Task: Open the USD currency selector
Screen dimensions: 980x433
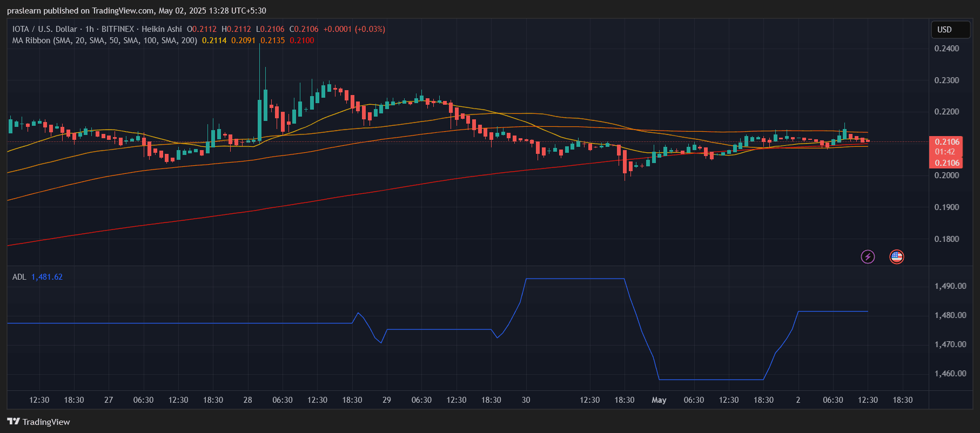Action: point(950,30)
